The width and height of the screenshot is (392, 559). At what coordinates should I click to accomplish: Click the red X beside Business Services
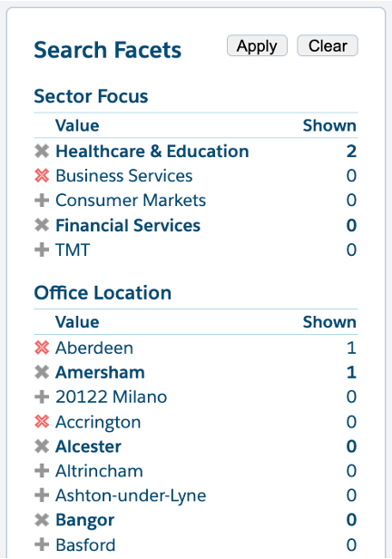[42, 176]
